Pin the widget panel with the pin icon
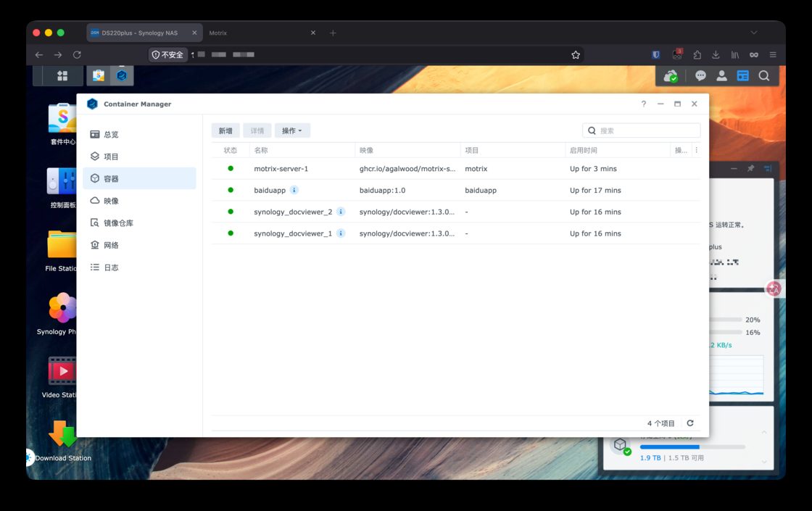 [x=751, y=169]
